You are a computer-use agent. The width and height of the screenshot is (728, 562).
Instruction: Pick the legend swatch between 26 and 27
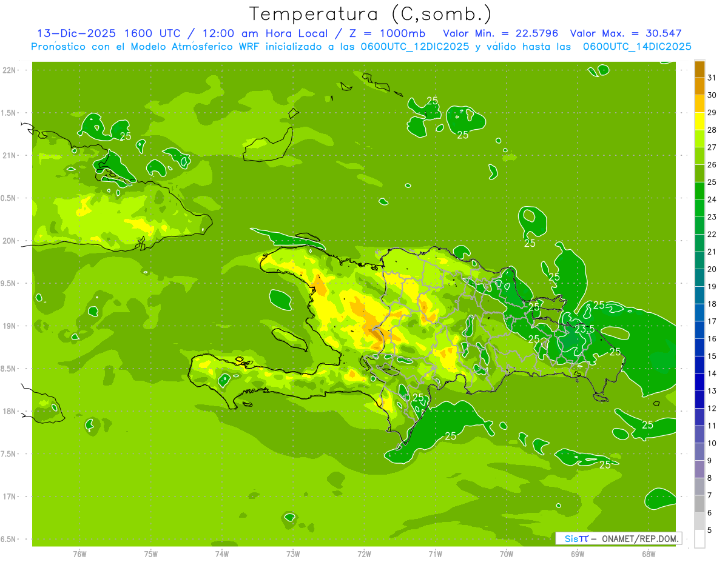pos(699,156)
